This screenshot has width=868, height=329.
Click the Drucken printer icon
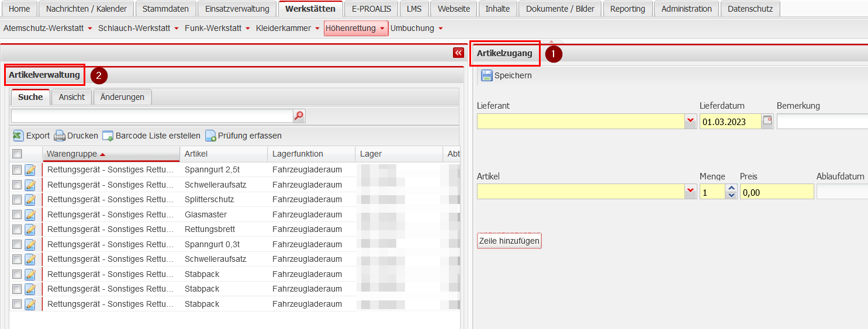(x=60, y=136)
